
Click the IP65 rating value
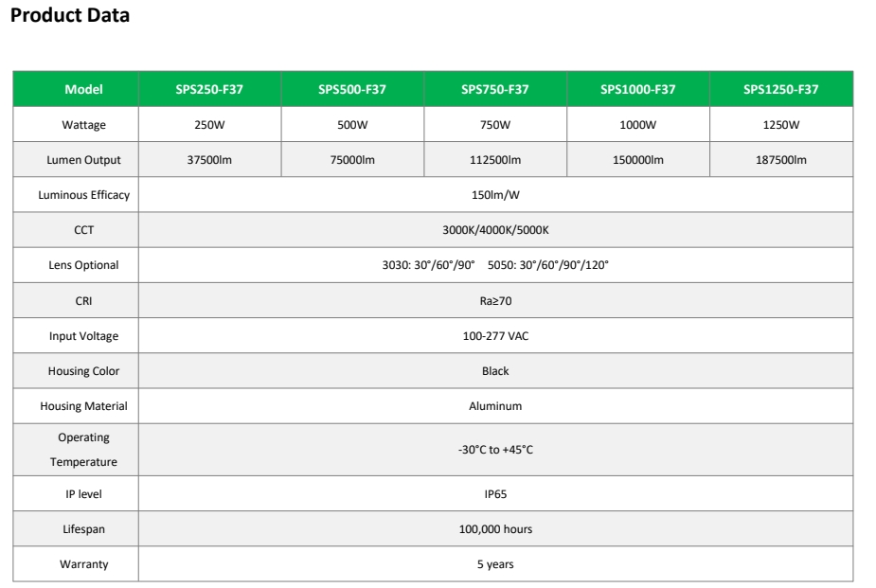click(495, 493)
